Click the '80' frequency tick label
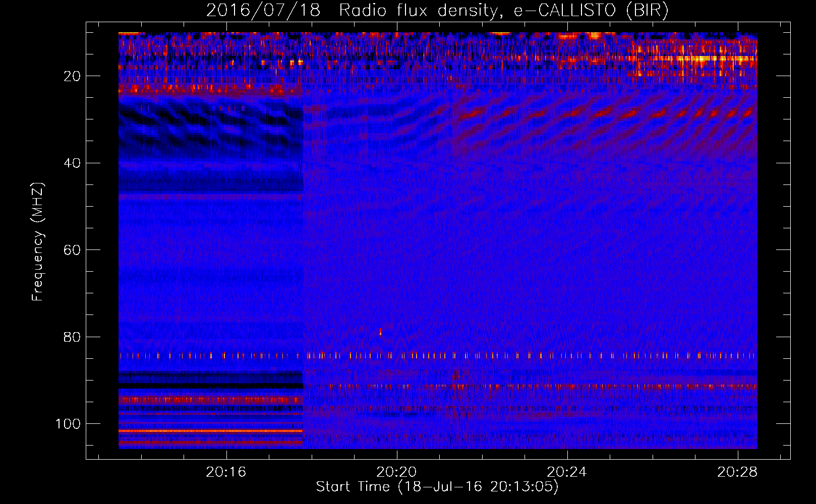 (72, 337)
